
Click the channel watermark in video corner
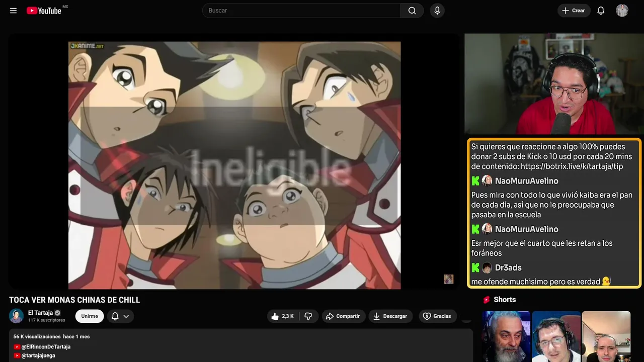(449, 279)
